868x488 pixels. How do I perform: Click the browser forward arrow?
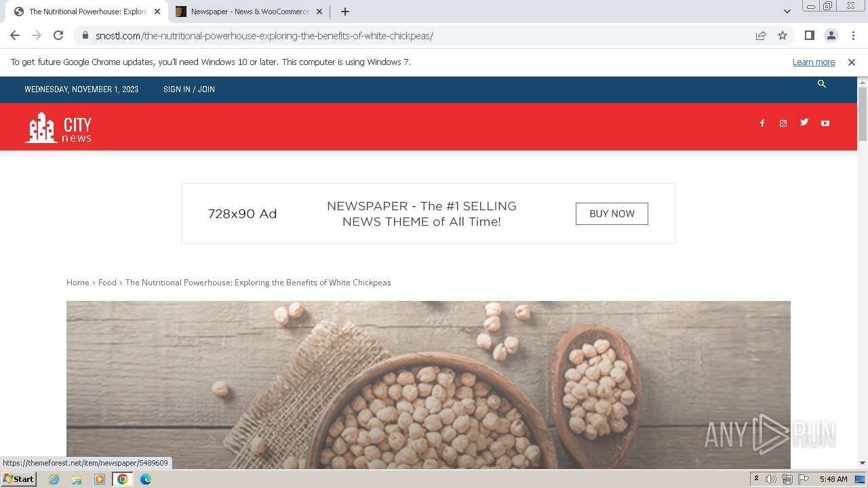pyautogui.click(x=37, y=35)
